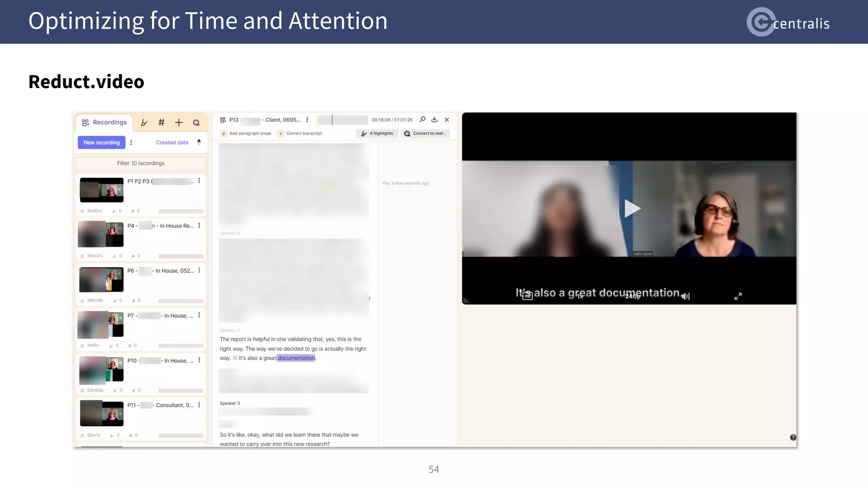Expand the video to fullscreen
The height and width of the screenshot is (488, 868).
pos(738,296)
